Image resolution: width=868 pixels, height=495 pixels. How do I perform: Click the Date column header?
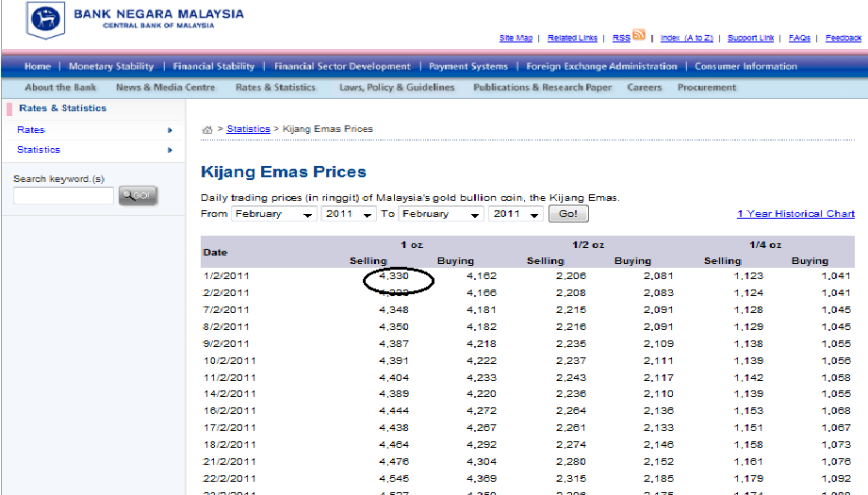(215, 253)
